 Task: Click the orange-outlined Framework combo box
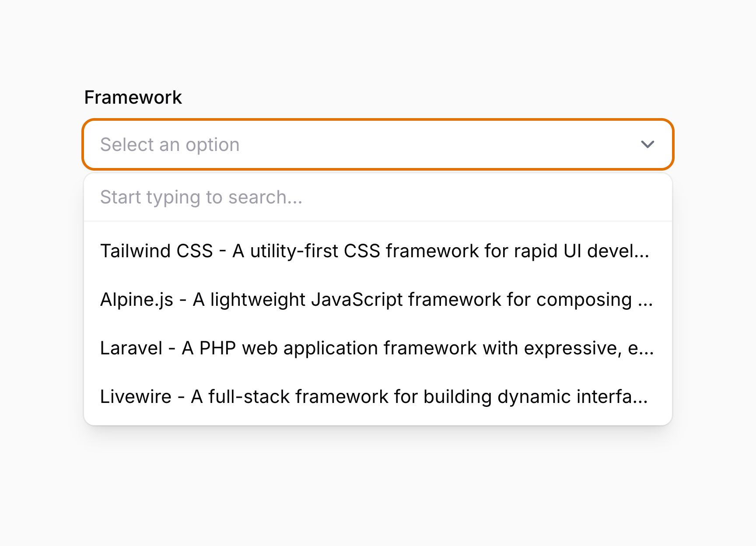tap(378, 144)
